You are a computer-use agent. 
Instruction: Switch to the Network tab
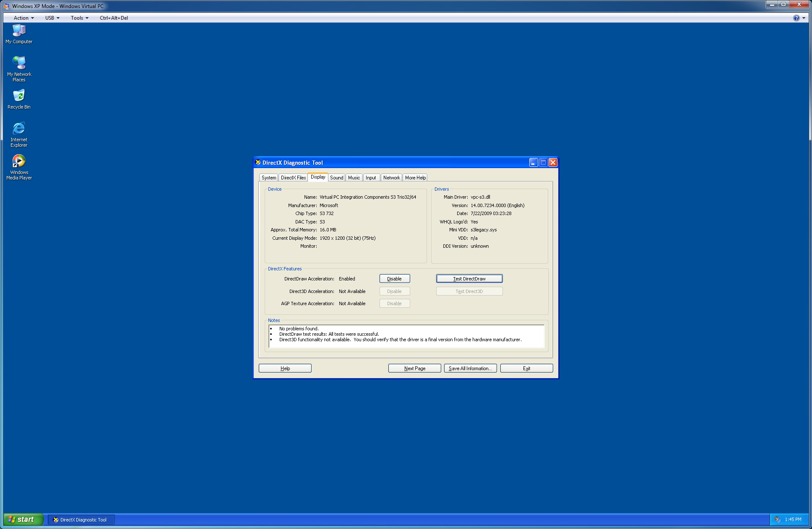[x=391, y=178]
